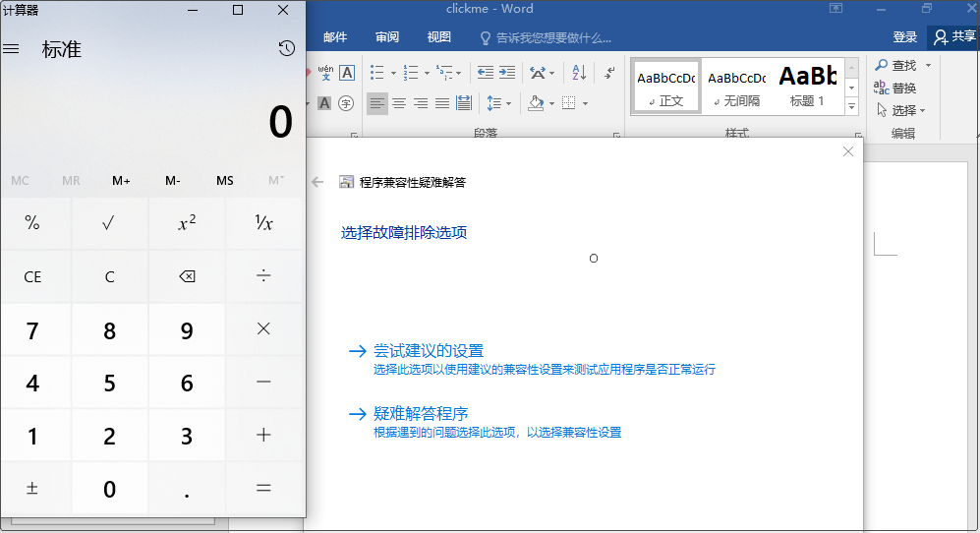Viewport: 980px width, 533px height.
Task: Open styles pane dialog launcher
Action: (859, 135)
